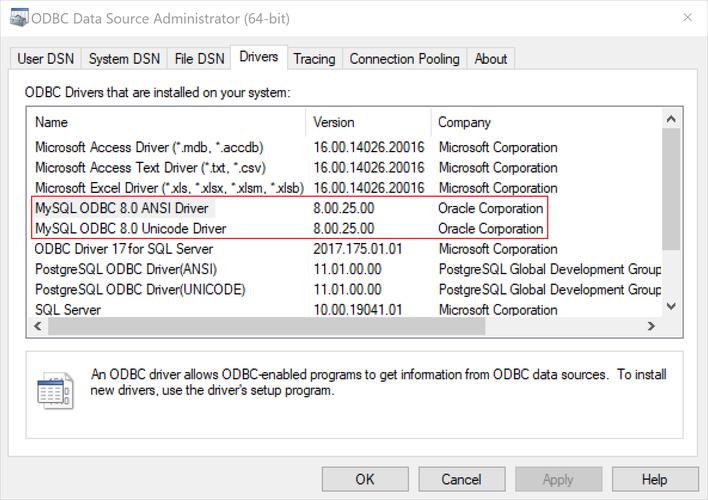Image resolution: width=708 pixels, height=500 pixels.
Task: Select MySQL ODBC 8.0 Unicode Driver
Action: [130, 229]
